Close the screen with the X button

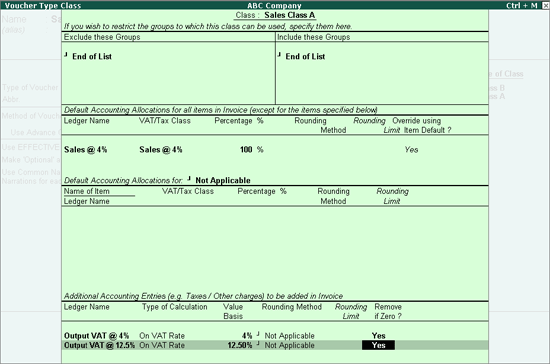(x=544, y=6)
